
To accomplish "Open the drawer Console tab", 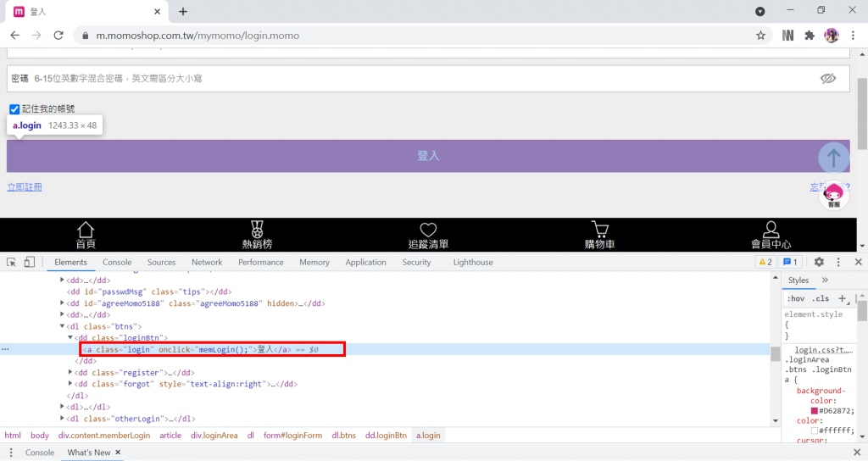I will (40, 453).
